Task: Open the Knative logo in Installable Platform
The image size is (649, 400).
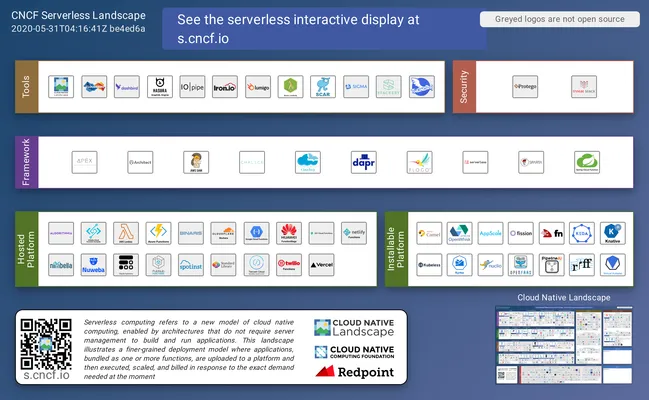Action: click(x=613, y=233)
